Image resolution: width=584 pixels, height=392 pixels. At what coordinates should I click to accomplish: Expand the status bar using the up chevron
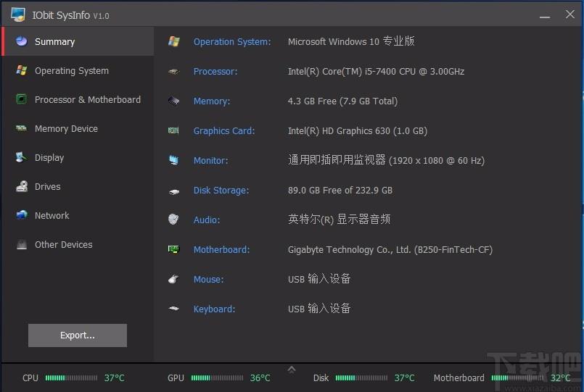coord(292,370)
